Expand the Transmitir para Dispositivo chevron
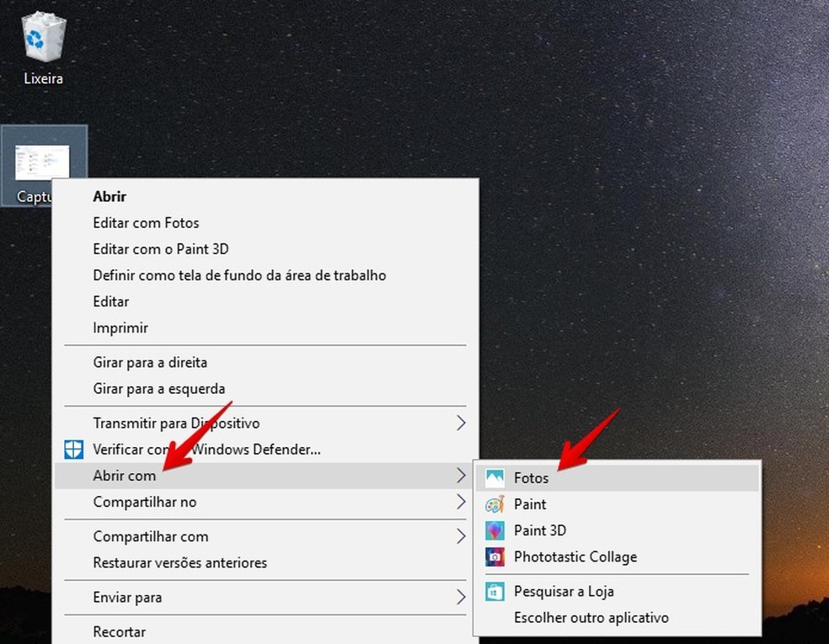The width and height of the screenshot is (829, 644). [462, 423]
